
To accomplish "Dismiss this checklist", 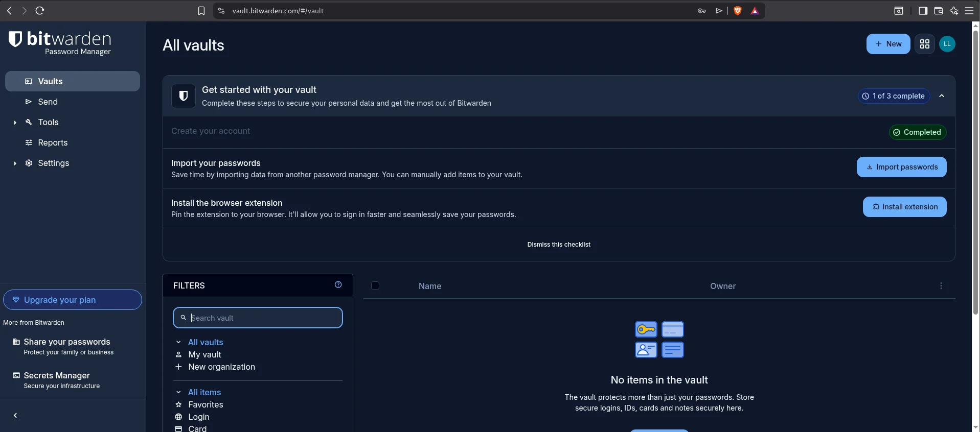I will point(559,245).
